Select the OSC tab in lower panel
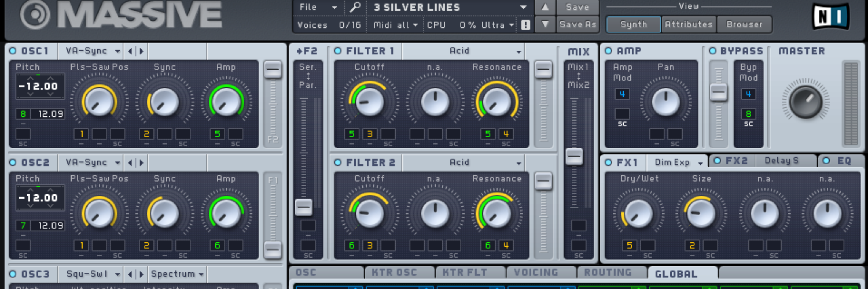This screenshot has width=868, height=289. [326, 273]
